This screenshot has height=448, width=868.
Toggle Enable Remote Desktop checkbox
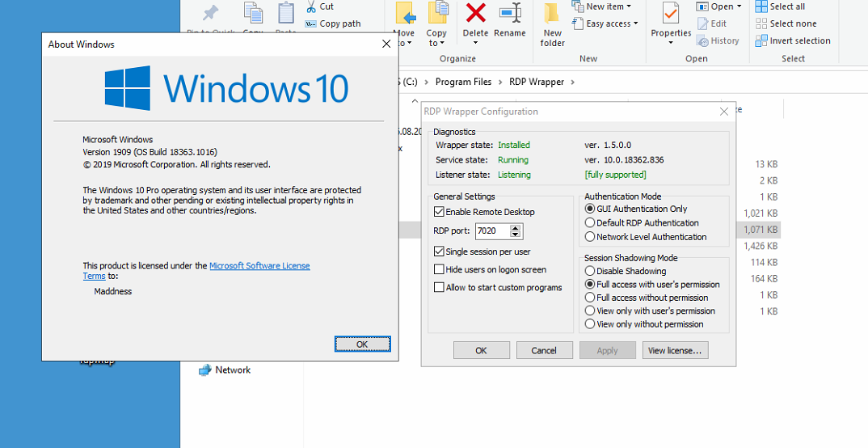[x=439, y=212]
